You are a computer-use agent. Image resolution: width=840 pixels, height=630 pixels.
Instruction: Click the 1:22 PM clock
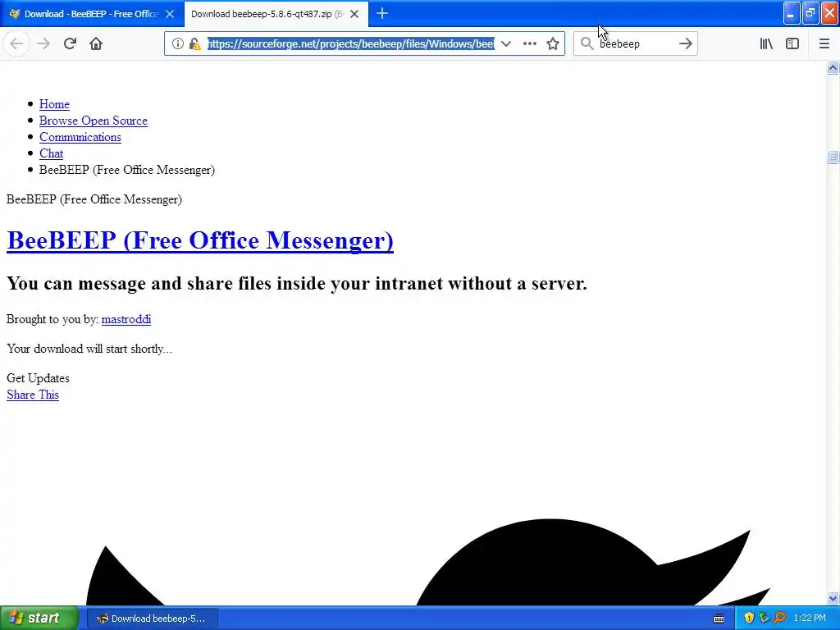[810, 619]
